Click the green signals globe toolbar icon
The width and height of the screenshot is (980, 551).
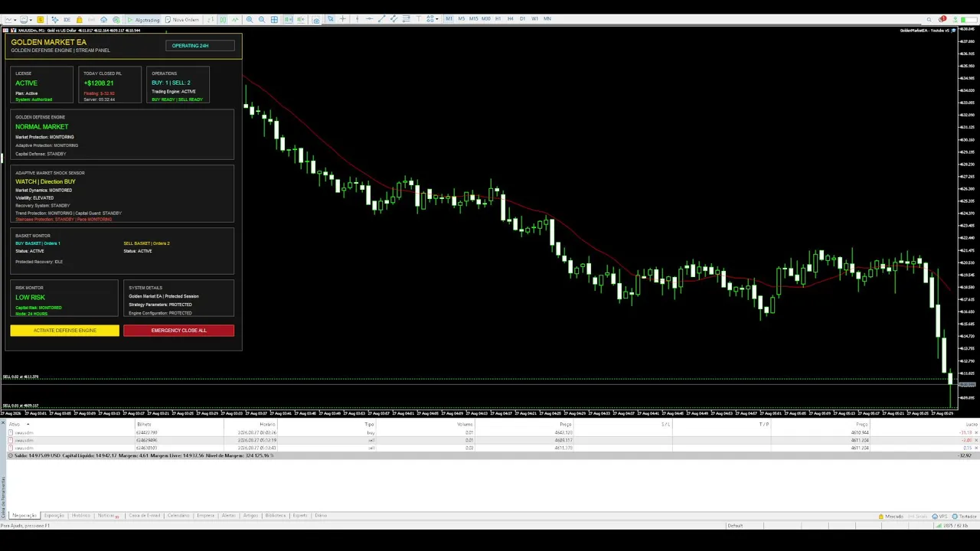tap(116, 19)
